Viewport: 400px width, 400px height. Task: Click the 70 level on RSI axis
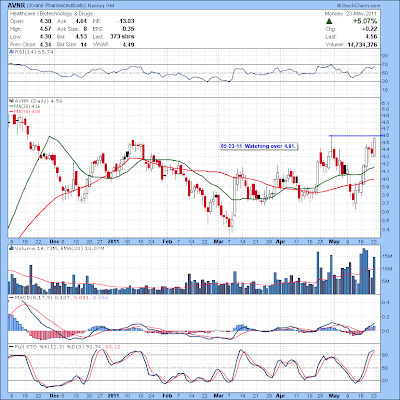385,64
